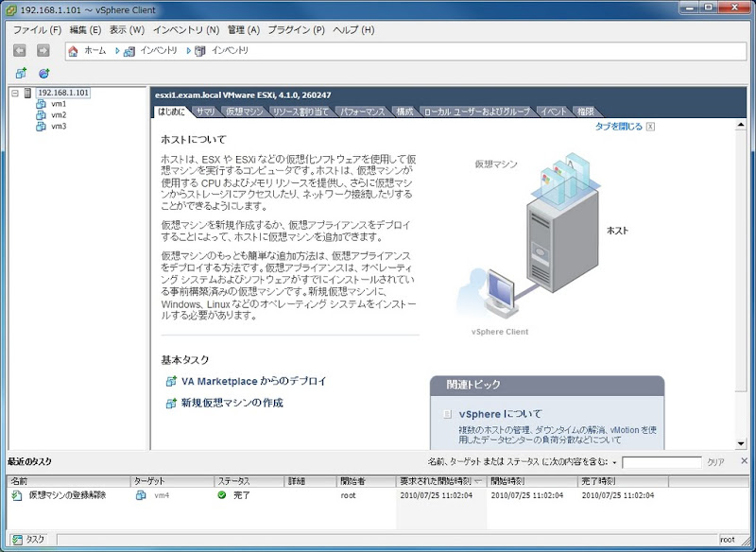The height and width of the screenshot is (552, 756).
Task: Click the first インベントリ breadcrumb icon
Action: point(129,51)
